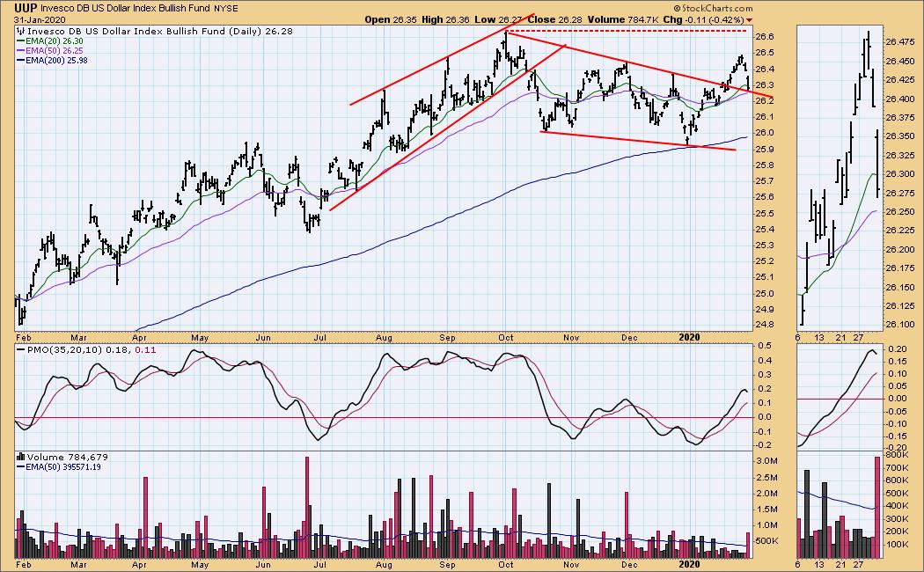
Task: Click the Low 26.27 value
Action: click(497, 19)
